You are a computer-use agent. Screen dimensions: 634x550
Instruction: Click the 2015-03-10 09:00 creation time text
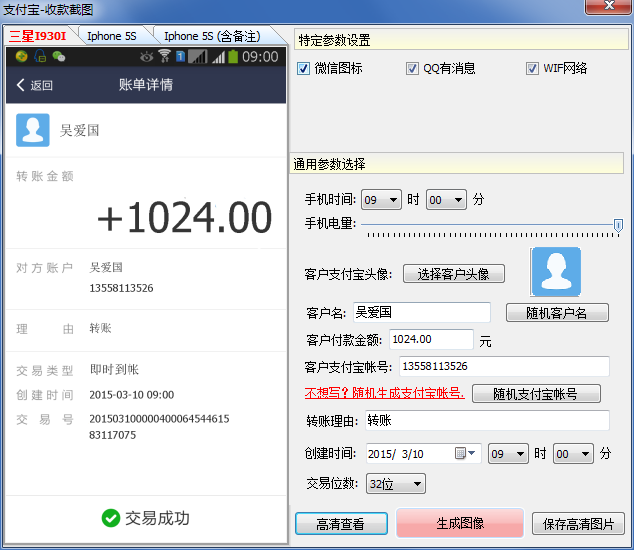132,395
